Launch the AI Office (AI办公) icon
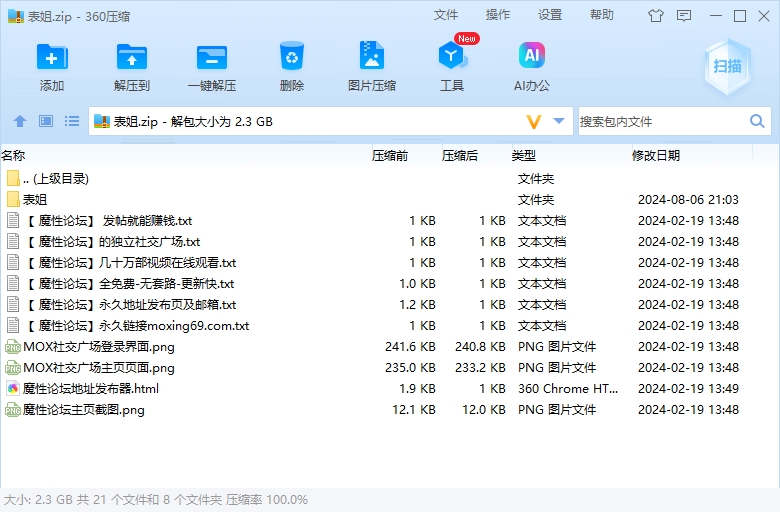The image size is (780, 512). (532, 57)
